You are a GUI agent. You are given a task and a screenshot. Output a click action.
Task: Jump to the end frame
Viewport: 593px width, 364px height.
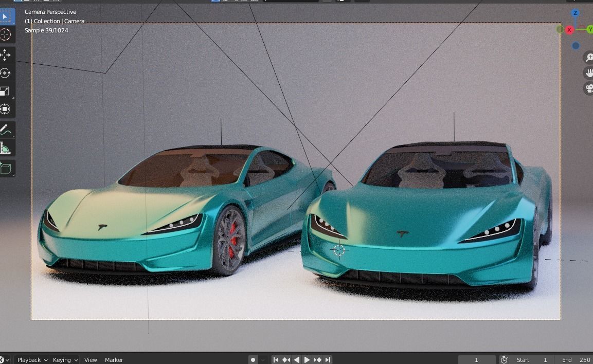point(328,359)
